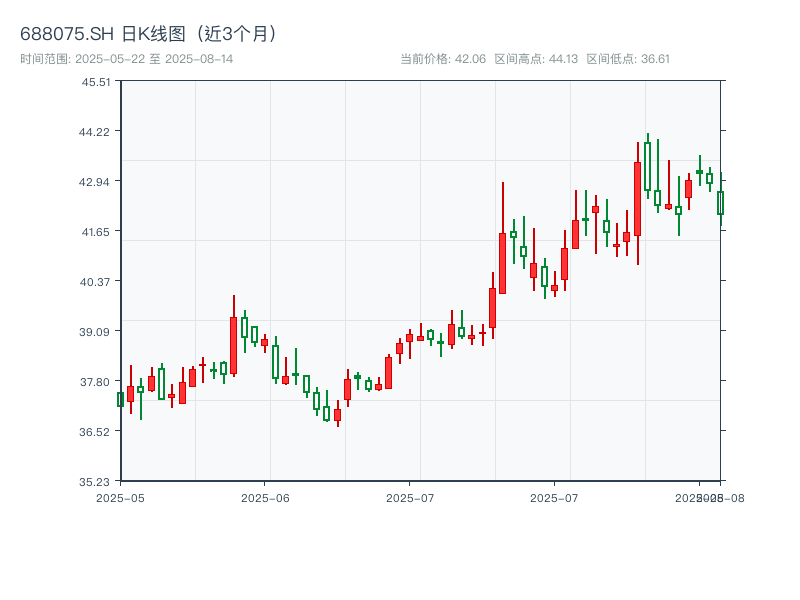Select the time range text 2025-05-22 至 2025-08-14
Image resolution: width=800 pixels, height=600 pixels.
pos(154,59)
